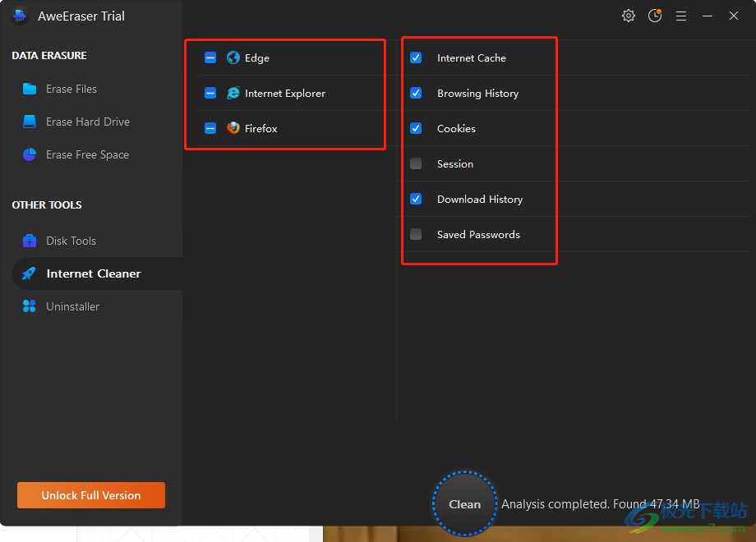Open Erase Free Space in the sidebar
The image size is (756, 542).
(97, 154)
